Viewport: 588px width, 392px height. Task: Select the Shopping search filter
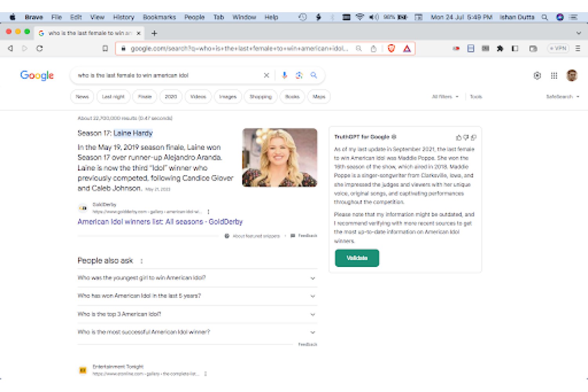pos(261,97)
